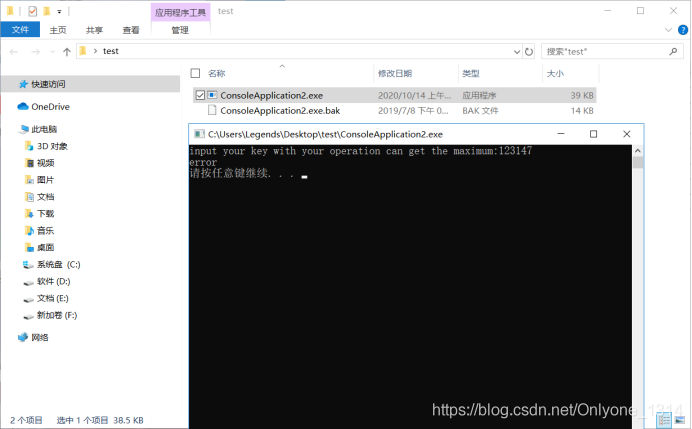This screenshot has height=429, width=692.
Task: Open the 文件 menu tab
Action: [20, 30]
